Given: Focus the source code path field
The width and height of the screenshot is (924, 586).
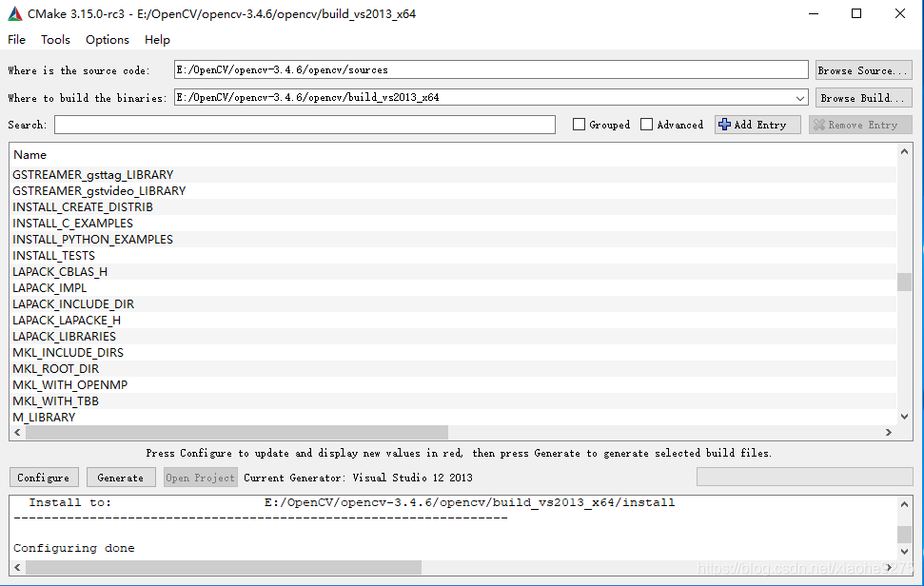Looking at the screenshot, I should 491,69.
